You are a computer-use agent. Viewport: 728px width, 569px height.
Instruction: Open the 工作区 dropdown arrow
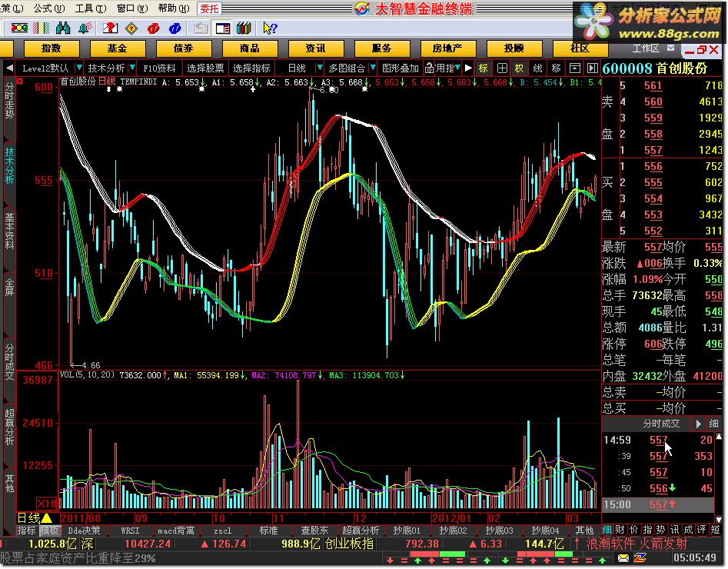tap(670, 48)
